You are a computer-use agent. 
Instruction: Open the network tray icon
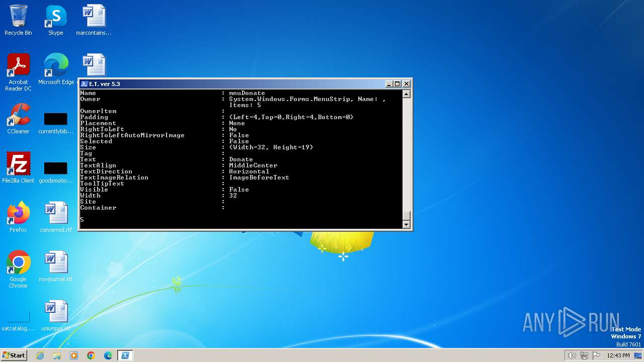(584, 355)
